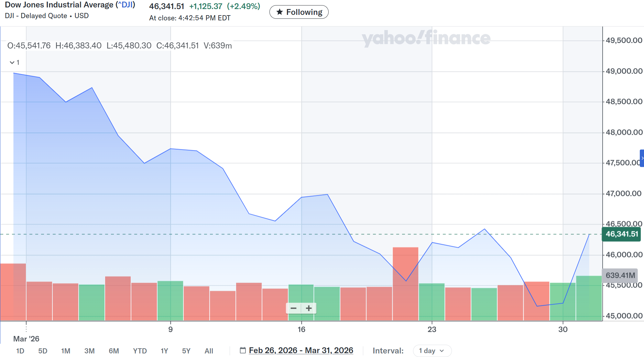Click the chart zoom out minus icon
The image size is (644, 357).
coord(293,308)
